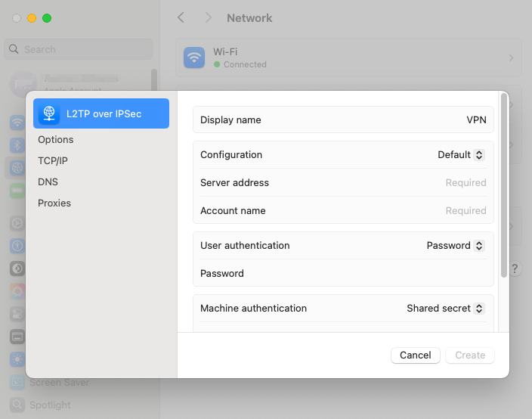Image resolution: width=532 pixels, height=419 pixels.
Task: Open the DNS section
Action: click(48, 182)
